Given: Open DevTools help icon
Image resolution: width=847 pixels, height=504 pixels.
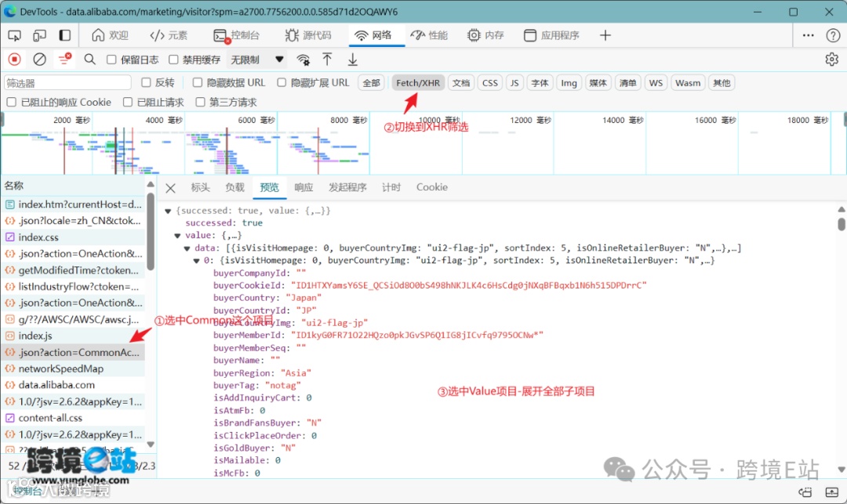Looking at the screenshot, I should [x=833, y=35].
